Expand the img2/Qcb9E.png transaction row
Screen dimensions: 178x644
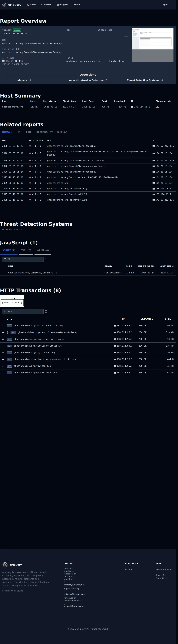[3, 353]
